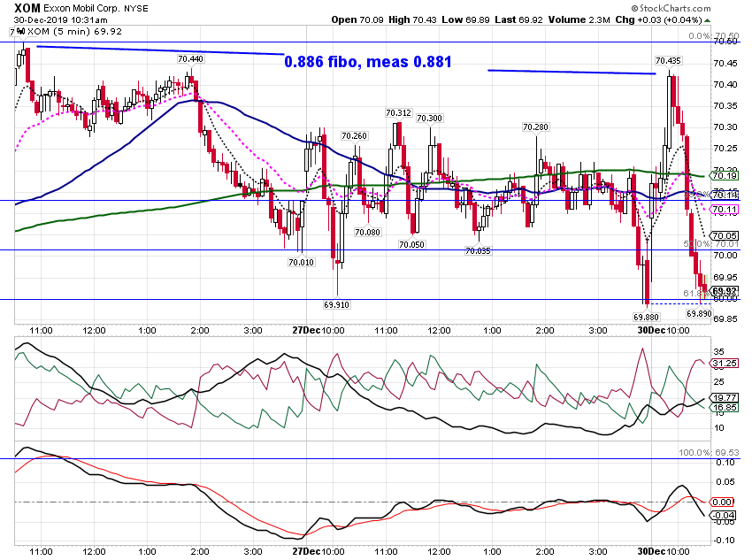The height and width of the screenshot is (560, 752).
Task: Click the 70.050 low price label
Action: tap(411, 244)
